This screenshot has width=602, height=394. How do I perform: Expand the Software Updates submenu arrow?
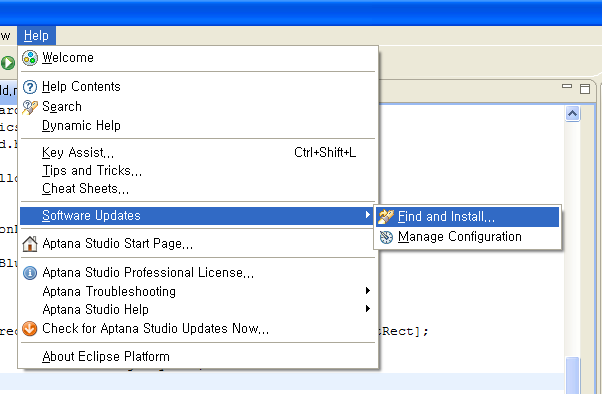(x=368, y=215)
